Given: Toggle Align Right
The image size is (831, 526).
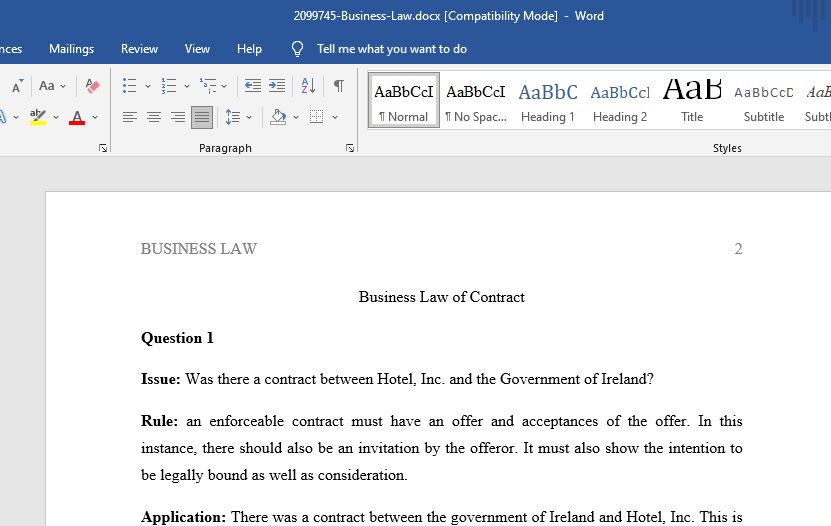Looking at the screenshot, I should (178, 117).
